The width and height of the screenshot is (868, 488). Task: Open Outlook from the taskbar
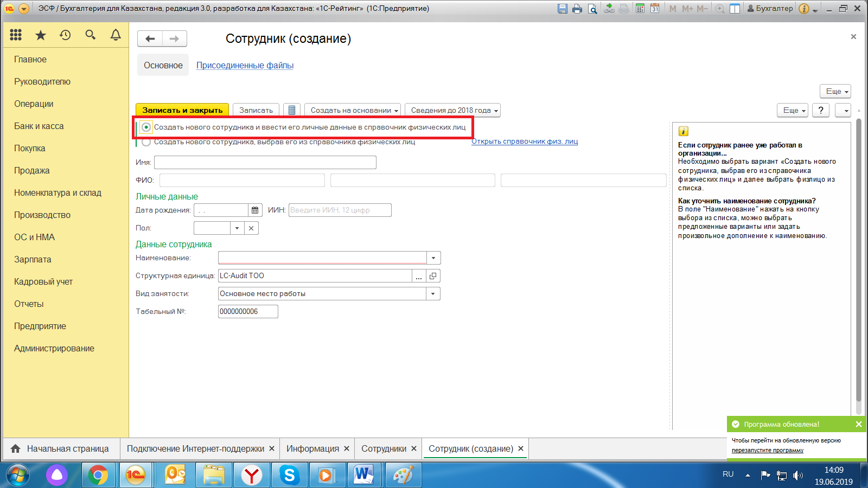pyautogui.click(x=175, y=475)
